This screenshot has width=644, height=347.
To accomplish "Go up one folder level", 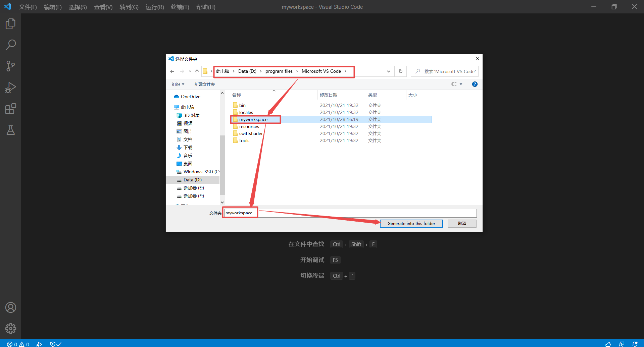I will (197, 71).
